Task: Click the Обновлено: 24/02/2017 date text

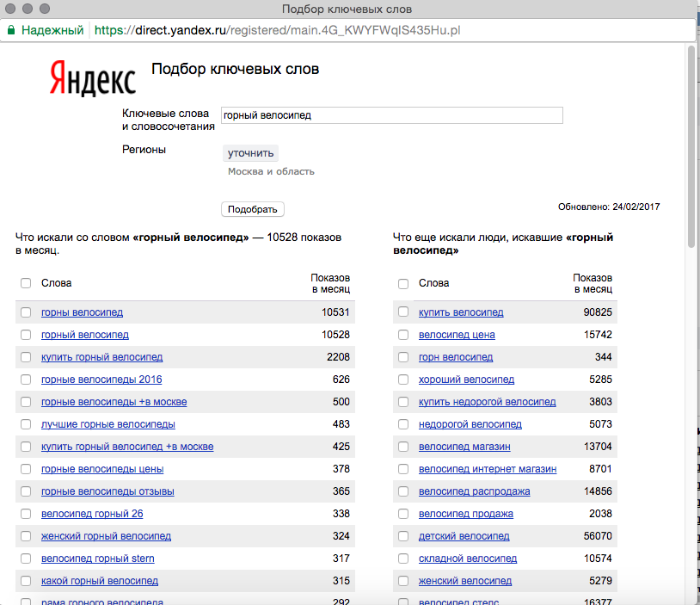Action: tap(609, 207)
